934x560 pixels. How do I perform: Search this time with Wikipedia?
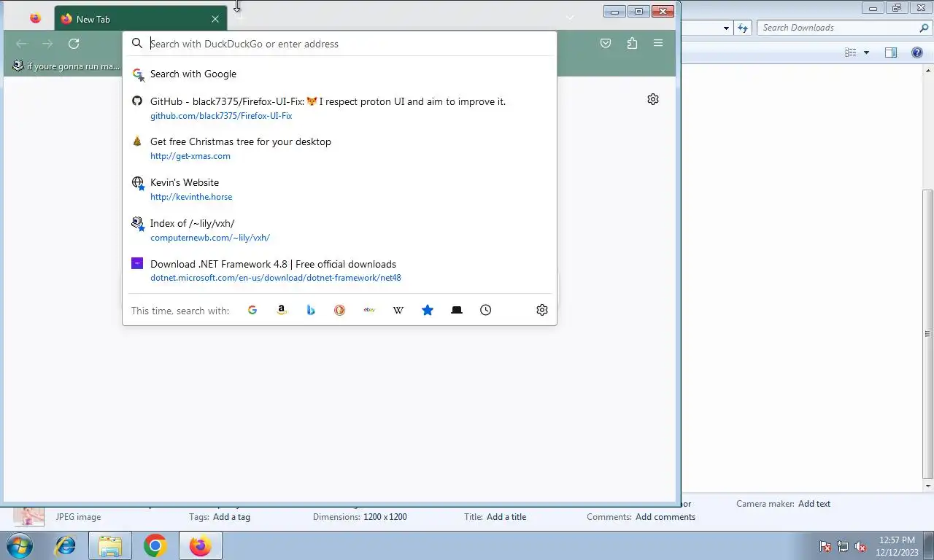(398, 310)
